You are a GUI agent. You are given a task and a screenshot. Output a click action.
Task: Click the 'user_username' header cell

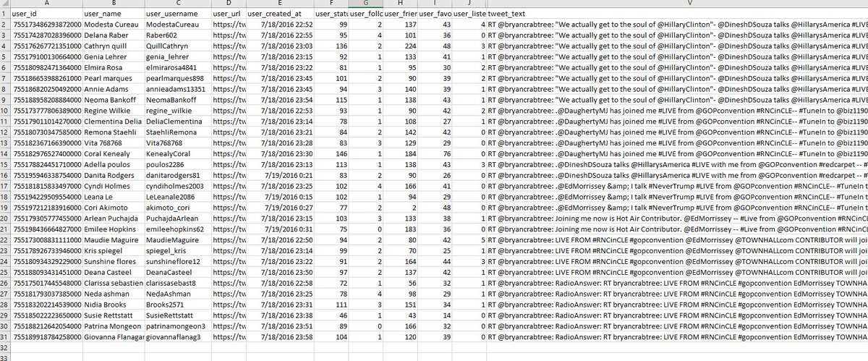[177, 14]
